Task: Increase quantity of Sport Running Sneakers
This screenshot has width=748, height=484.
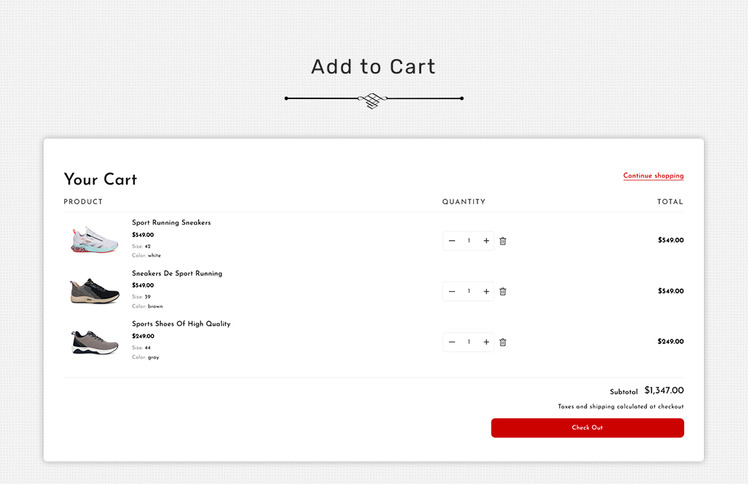Action: (486, 241)
